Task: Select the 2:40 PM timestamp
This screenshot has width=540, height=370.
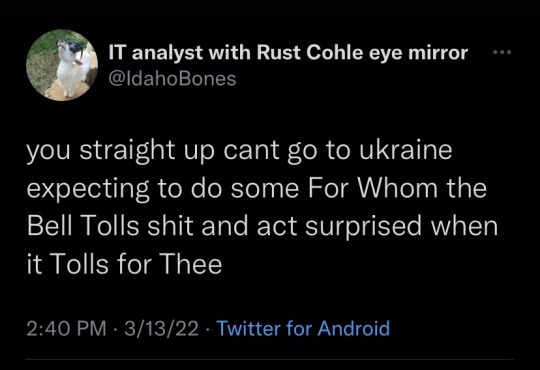Action: click(x=66, y=328)
